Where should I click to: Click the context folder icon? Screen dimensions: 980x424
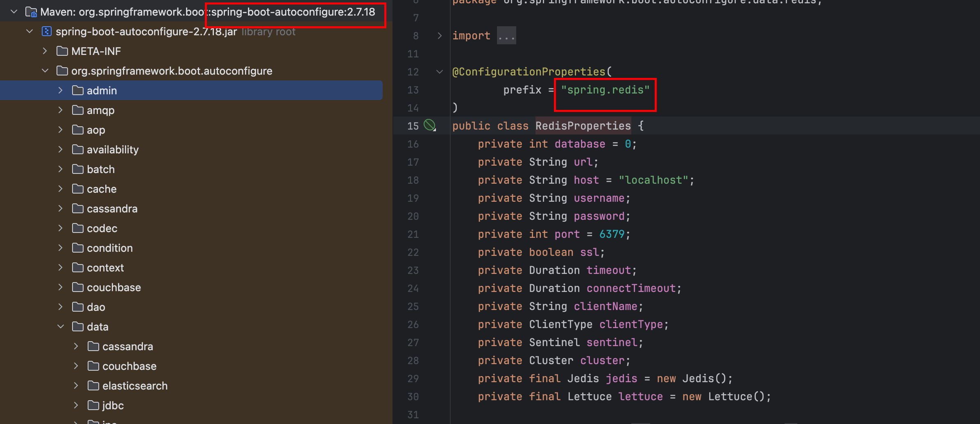(78, 268)
